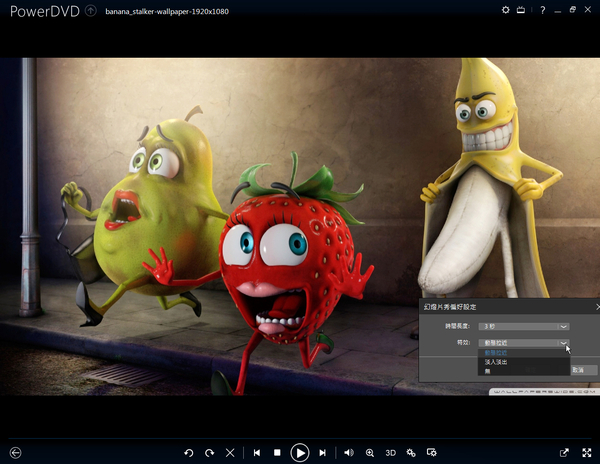600x464 pixels.
Task: Rotate the photo counterclockwise
Action: [x=189, y=453]
